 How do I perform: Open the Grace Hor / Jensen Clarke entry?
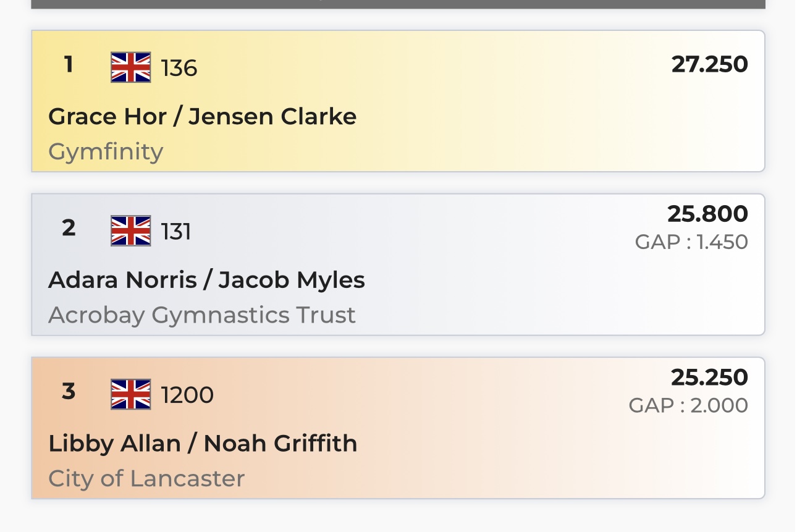202,116
